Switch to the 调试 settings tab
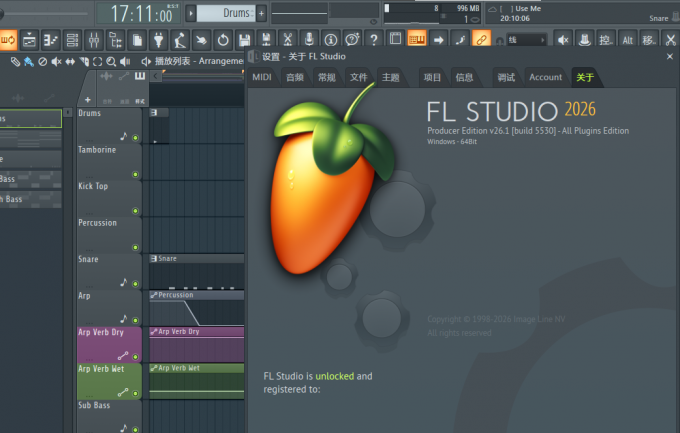The image size is (680, 433). click(x=506, y=77)
